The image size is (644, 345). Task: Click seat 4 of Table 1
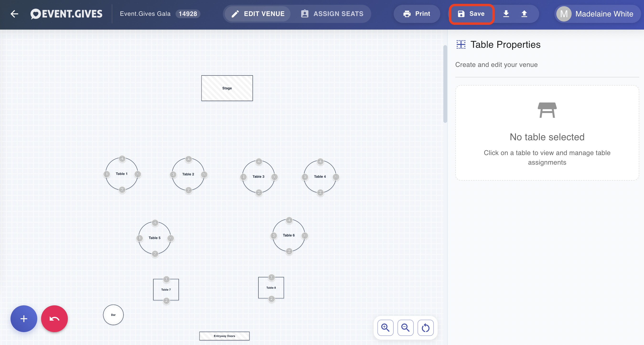(x=122, y=159)
